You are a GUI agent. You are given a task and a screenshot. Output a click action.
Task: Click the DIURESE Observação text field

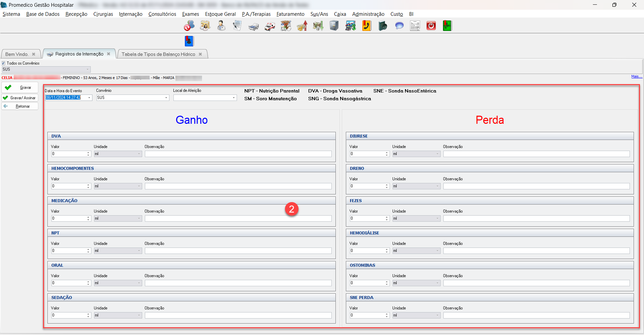point(536,154)
